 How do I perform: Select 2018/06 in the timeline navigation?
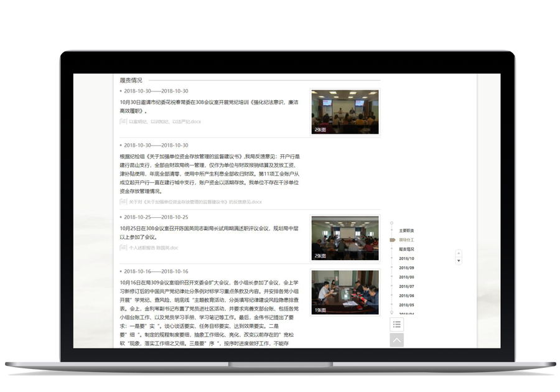(406, 296)
